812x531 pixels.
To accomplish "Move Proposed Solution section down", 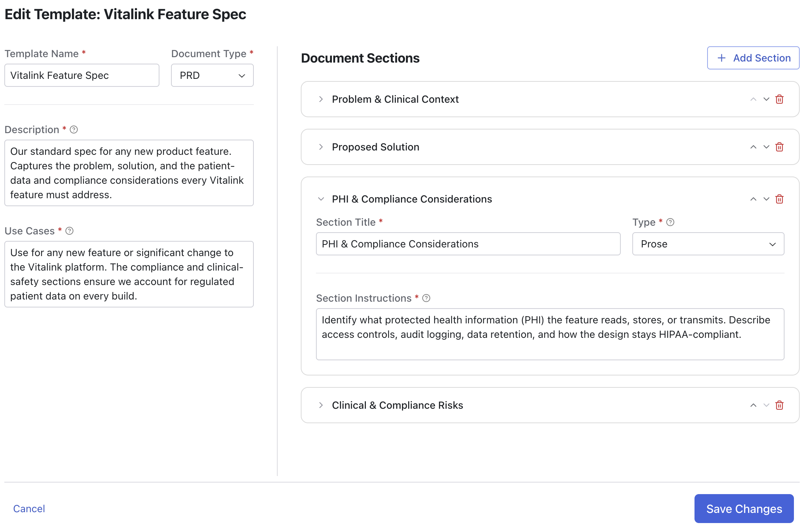I will click(x=766, y=147).
